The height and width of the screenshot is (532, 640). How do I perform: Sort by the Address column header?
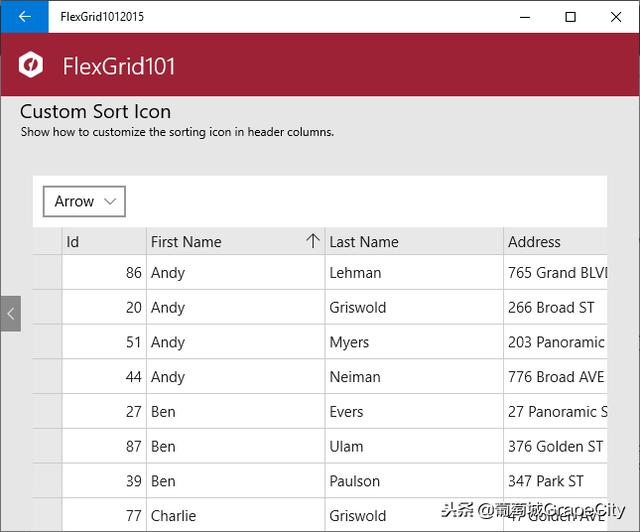tap(556, 242)
